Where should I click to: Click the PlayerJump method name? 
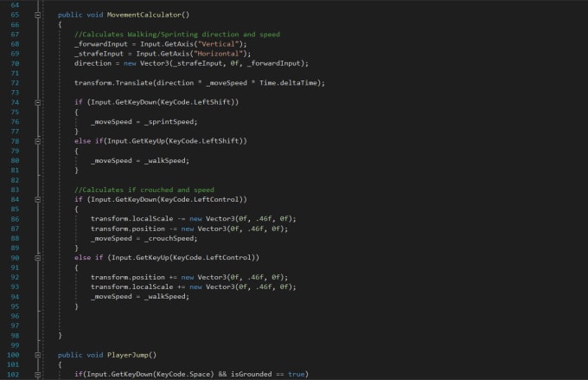pyautogui.click(x=127, y=355)
